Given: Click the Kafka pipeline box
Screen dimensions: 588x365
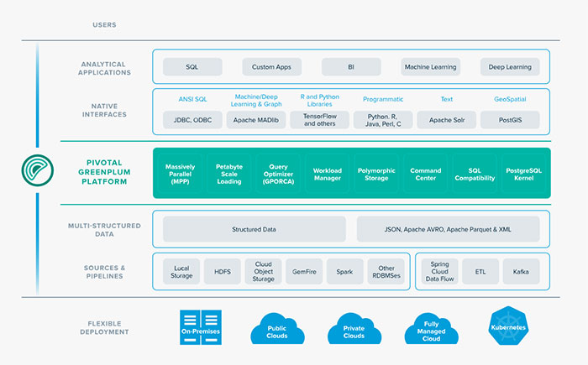Looking at the screenshot, I should tap(521, 271).
